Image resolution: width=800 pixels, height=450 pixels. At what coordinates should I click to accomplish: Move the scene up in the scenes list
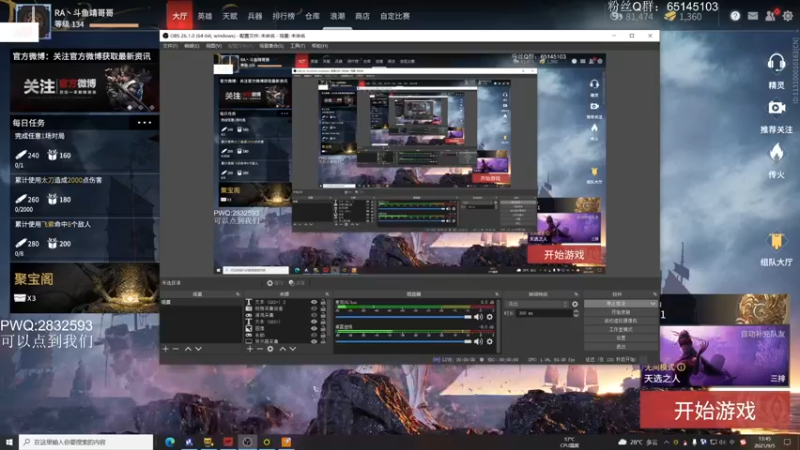click(188, 349)
